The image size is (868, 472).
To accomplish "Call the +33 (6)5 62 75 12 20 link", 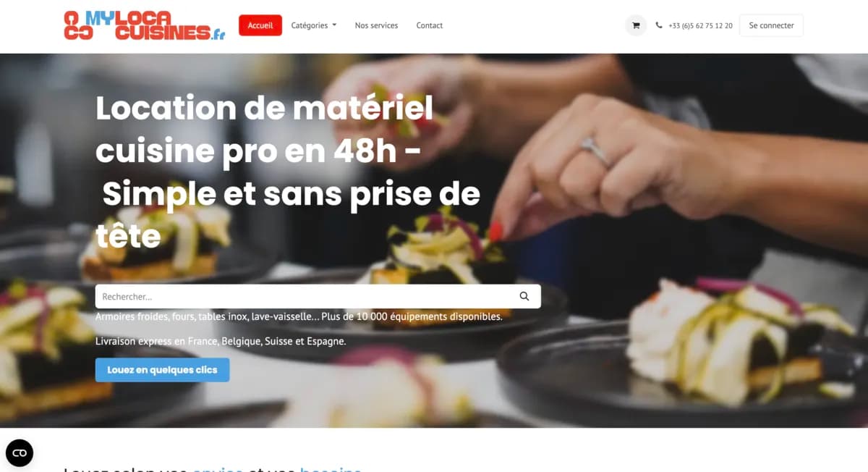I will tap(700, 25).
